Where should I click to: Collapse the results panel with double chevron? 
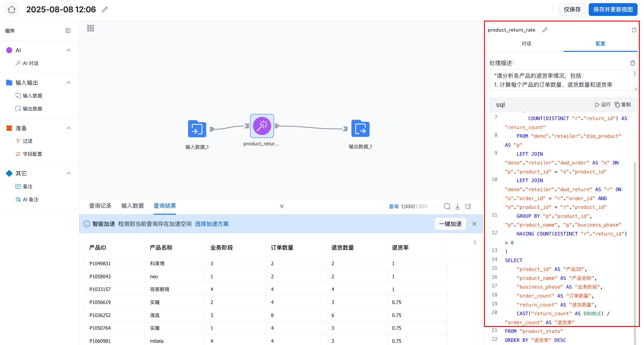[x=282, y=206]
